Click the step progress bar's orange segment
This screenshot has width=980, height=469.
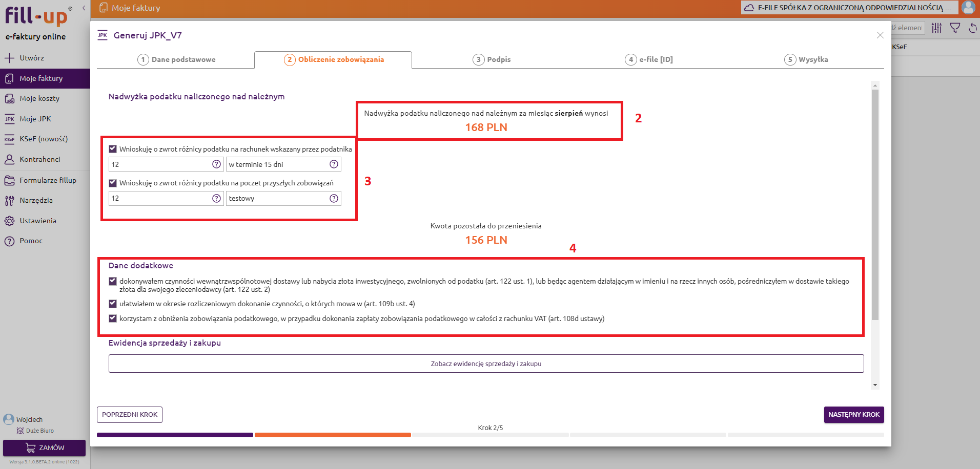point(333,435)
